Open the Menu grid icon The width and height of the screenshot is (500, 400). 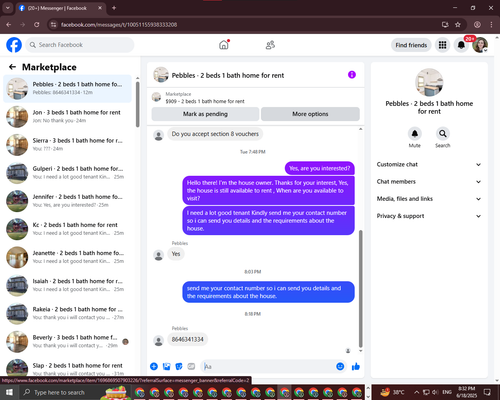442,45
